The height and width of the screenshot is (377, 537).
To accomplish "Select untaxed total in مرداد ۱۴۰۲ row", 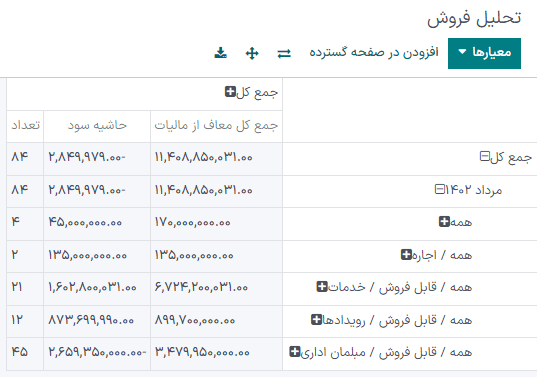I will (216, 191).
